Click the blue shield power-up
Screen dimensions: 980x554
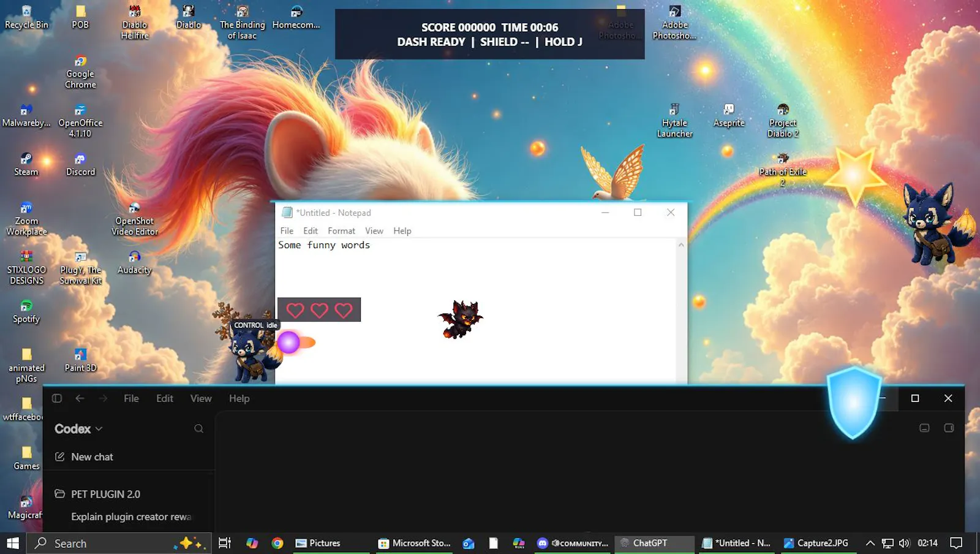click(854, 402)
